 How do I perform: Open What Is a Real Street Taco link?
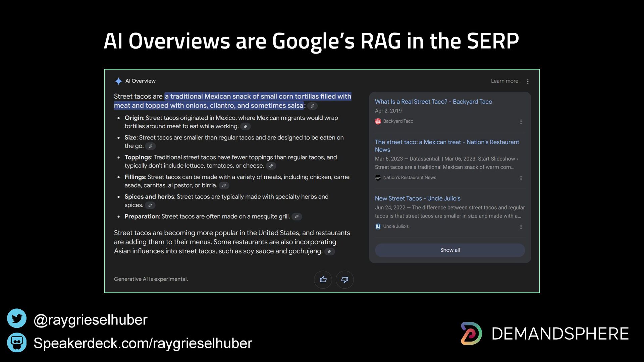(x=433, y=102)
